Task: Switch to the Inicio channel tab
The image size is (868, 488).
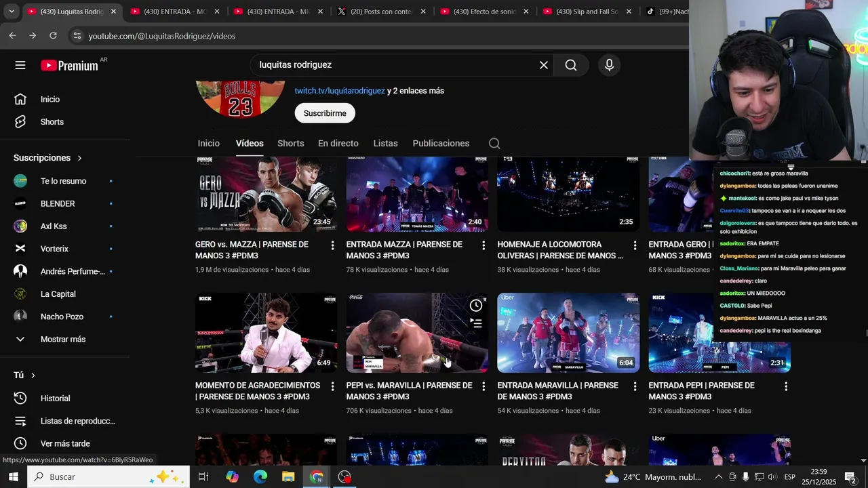Action: click(x=209, y=144)
